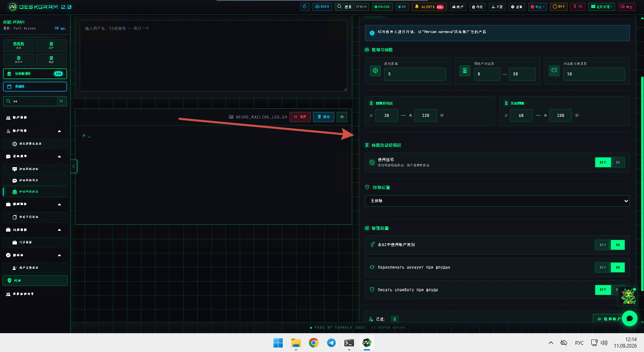Toggle the thread start delay OFF/ON switch
This screenshot has height=352, width=644.
[x=610, y=162]
